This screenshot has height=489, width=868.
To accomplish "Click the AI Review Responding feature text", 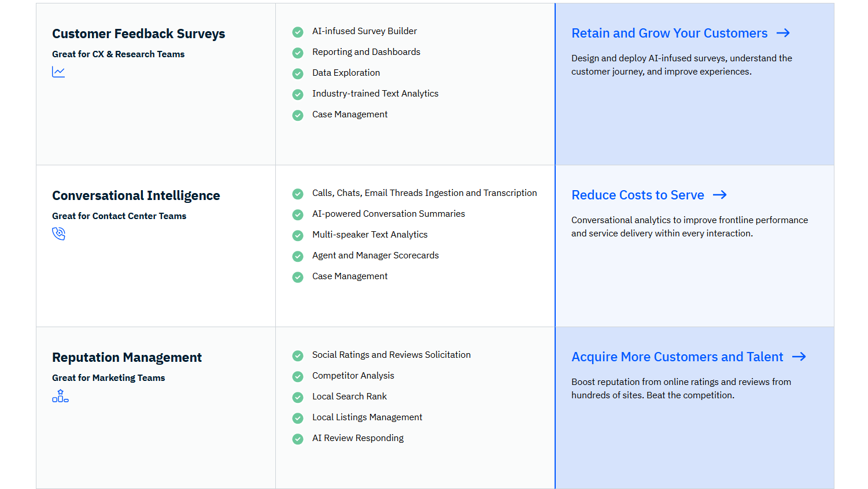I will point(358,438).
